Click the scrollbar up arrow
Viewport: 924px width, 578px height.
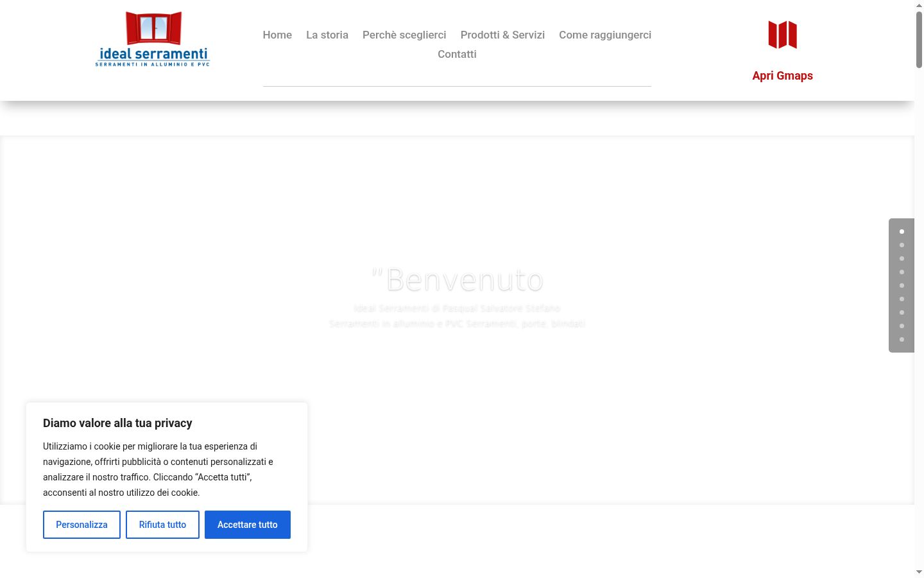pyautogui.click(x=919, y=4)
